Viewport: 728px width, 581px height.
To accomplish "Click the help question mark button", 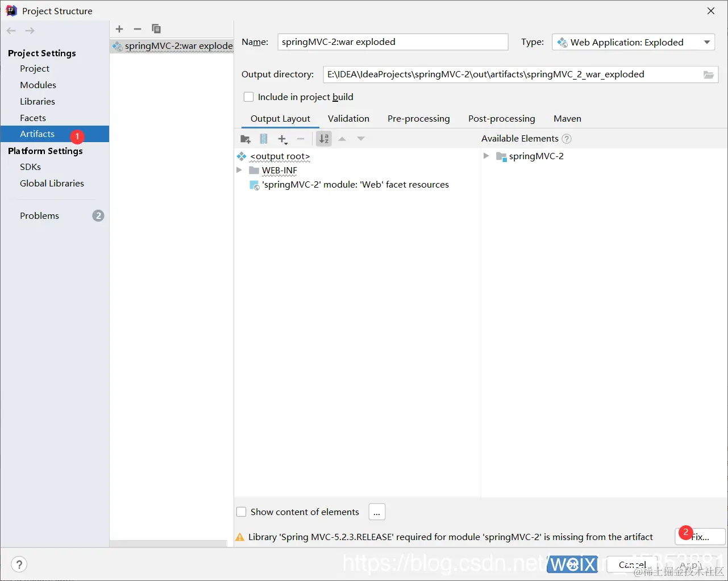I will click(19, 565).
